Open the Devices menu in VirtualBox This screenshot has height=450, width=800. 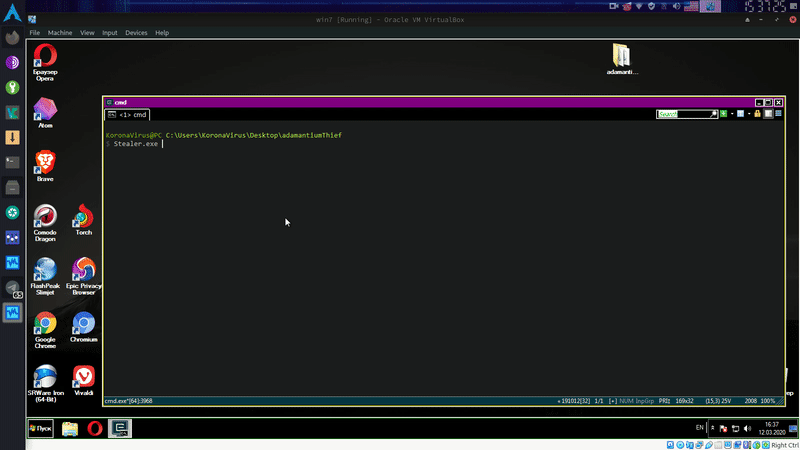point(136,33)
